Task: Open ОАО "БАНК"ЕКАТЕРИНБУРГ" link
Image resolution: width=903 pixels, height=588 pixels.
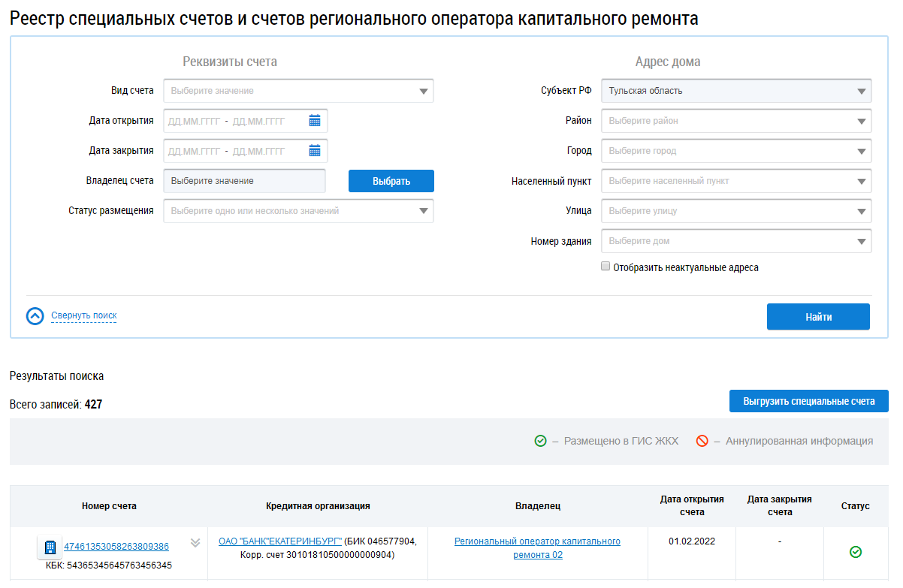Action: [280, 541]
